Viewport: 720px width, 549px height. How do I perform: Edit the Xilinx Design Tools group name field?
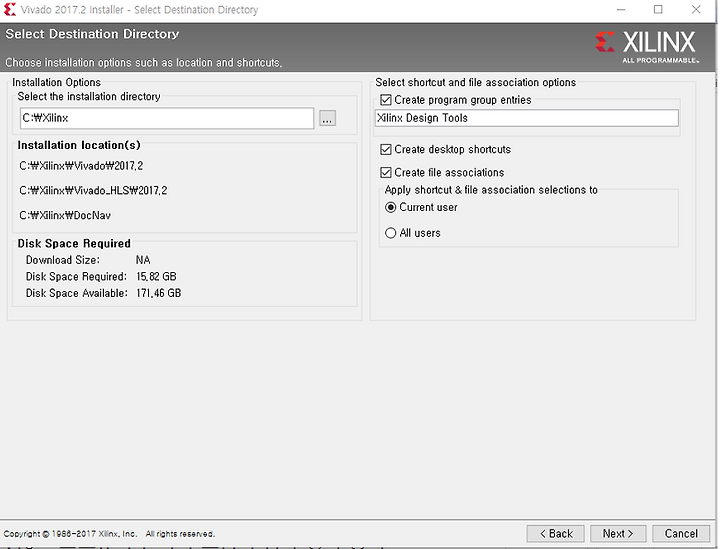527,118
